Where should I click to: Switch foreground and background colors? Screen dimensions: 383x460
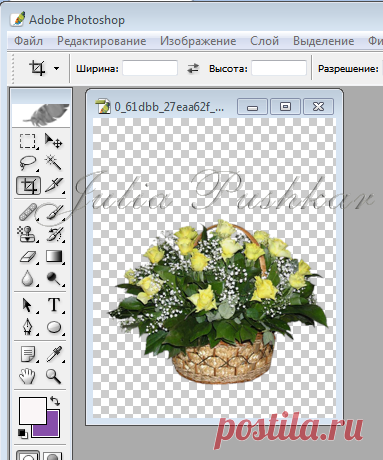tap(55, 401)
